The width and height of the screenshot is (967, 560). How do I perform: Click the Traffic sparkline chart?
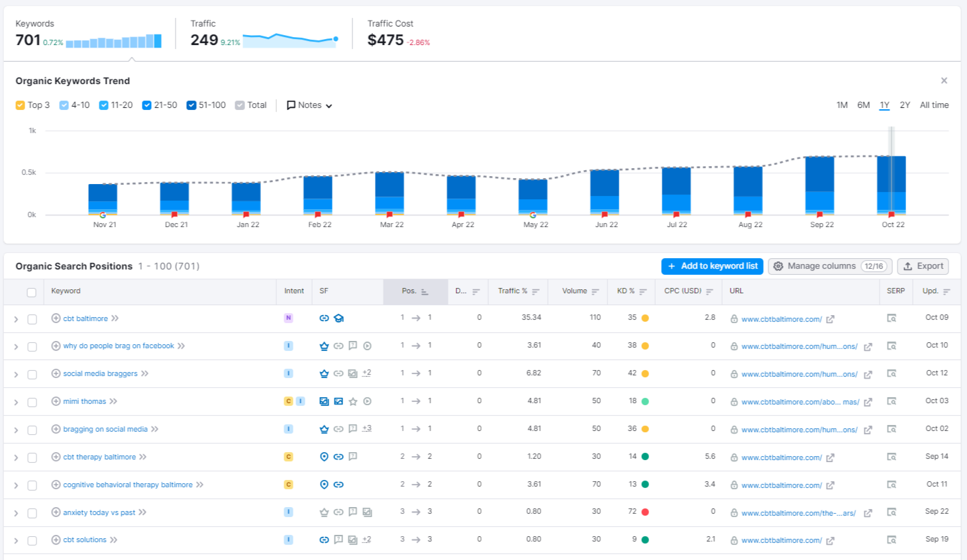pyautogui.click(x=291, y=40)
